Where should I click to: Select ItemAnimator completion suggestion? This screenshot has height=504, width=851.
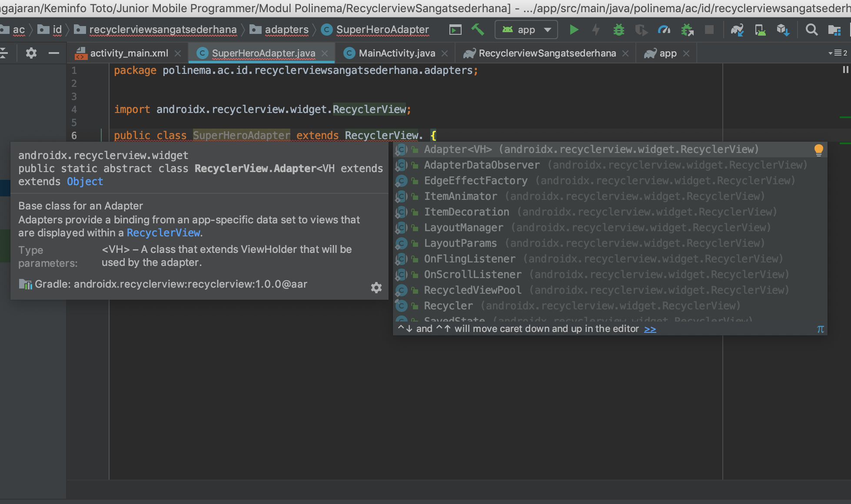pyautogui.click(x=610, y=196)
